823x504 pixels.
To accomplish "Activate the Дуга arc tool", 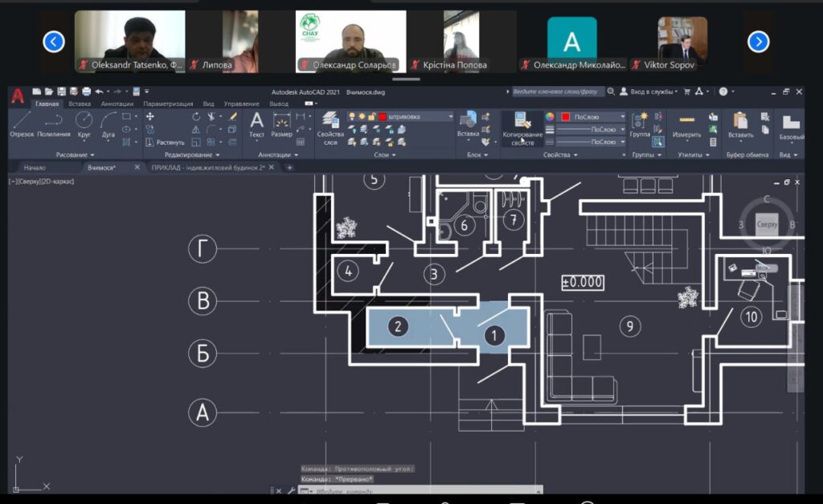I will [109, 124].
